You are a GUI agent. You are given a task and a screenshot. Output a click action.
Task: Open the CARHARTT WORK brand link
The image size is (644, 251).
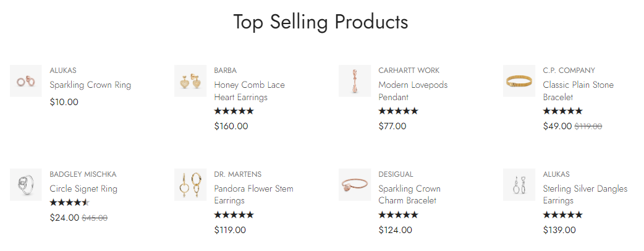coord(409,70)
